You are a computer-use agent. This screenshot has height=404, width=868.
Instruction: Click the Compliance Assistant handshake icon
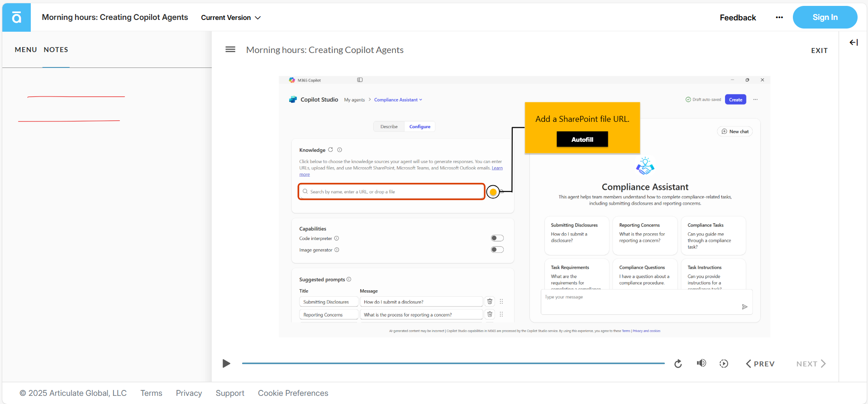pos(645,166)
